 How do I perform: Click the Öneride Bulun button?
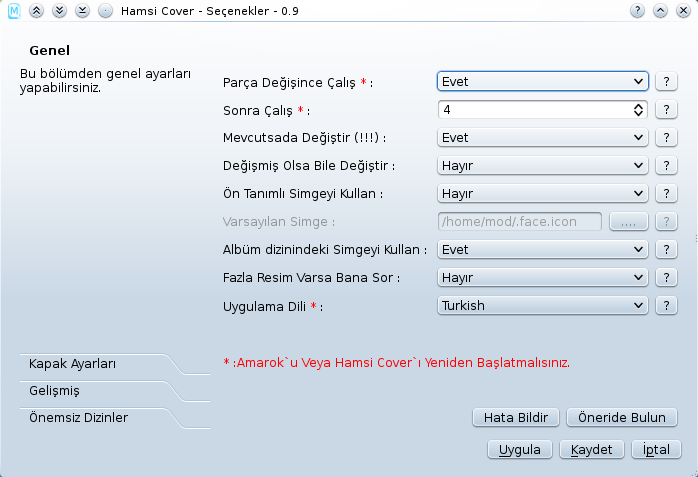pyautogui.click(x=622, y=417)
